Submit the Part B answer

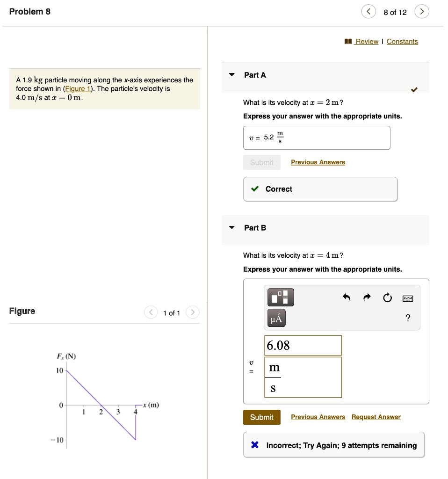tap(261, 417)
